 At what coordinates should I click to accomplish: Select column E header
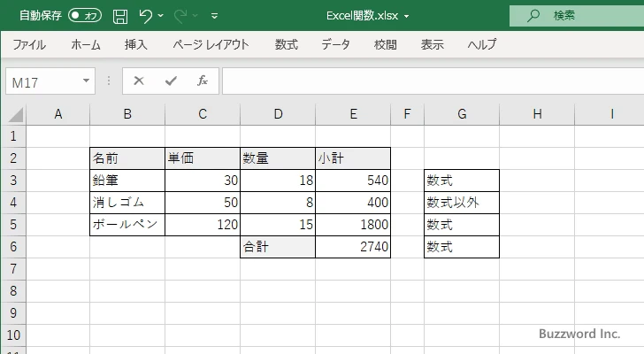353,114
